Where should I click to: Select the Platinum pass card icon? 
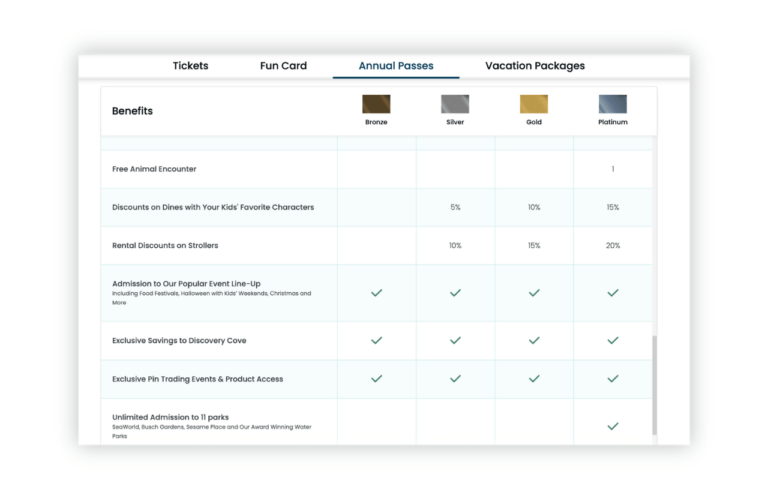[613, 104]
